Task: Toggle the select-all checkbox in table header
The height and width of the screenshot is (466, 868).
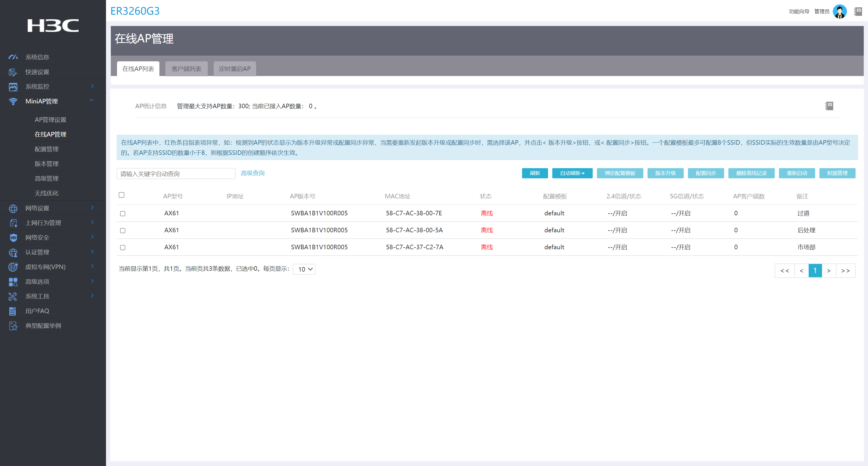Action: 122,195
